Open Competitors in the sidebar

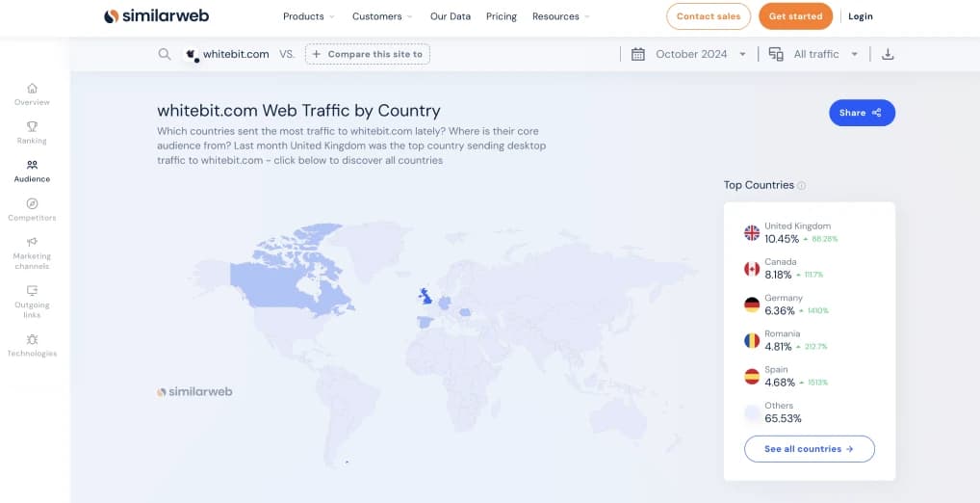(32, 210)
